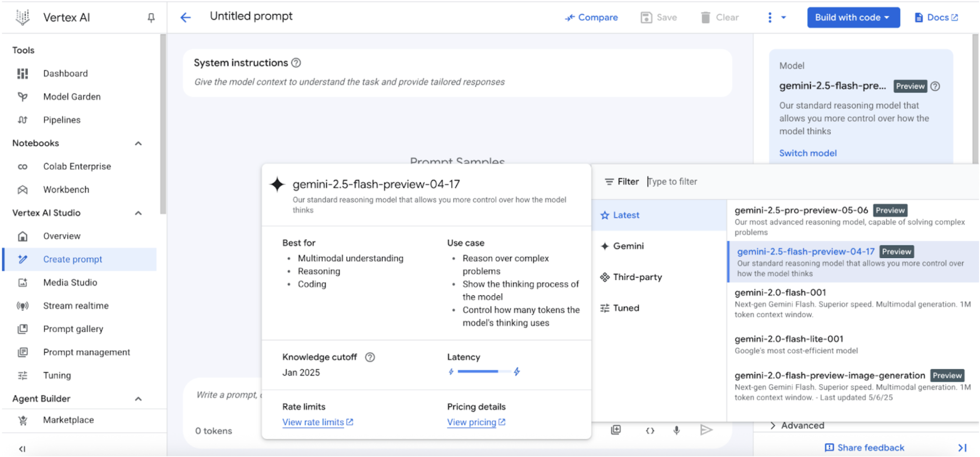Click the microphone icon
This screenshot has height=457, width=980.
(677, 430)
